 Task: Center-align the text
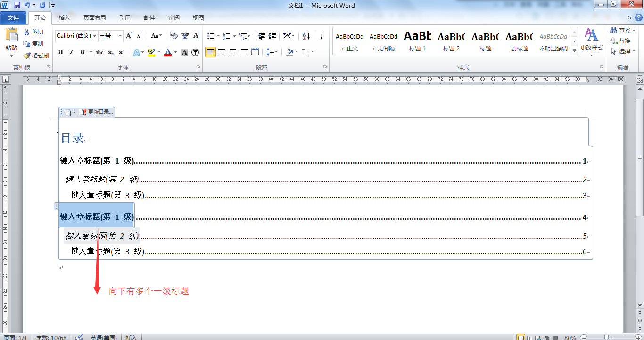point(222,52)
